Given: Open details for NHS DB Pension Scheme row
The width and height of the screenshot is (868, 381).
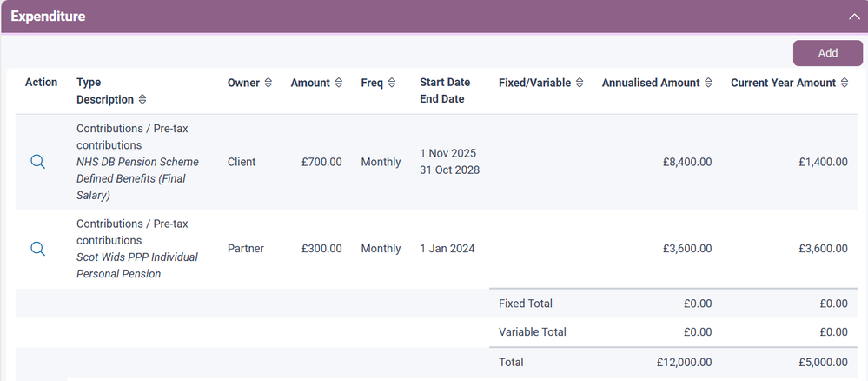Looking at the screenshot, I should (37, 162).
